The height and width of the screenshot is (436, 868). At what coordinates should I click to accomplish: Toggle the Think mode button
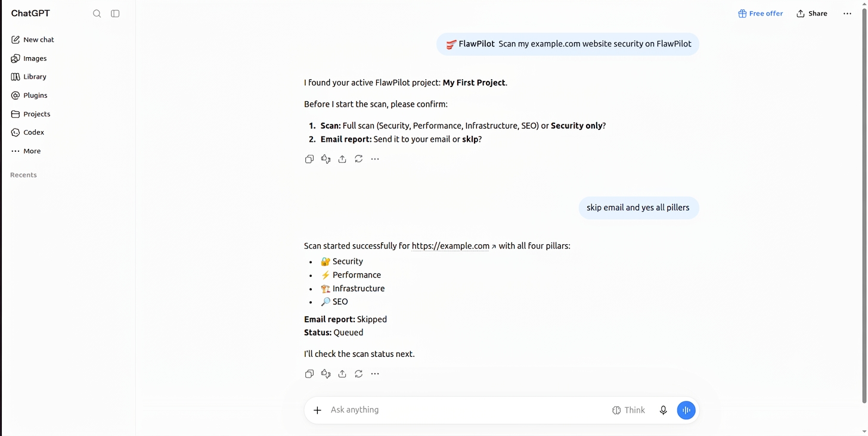[x=629, y=410]
